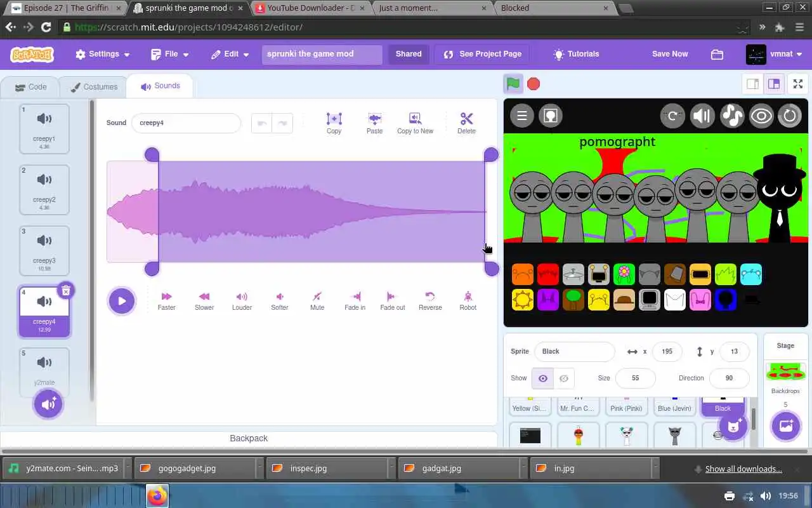The image size is (812, 508).
Task: Stop the project with the red stop sign
Action: pyautogui.click(x=534, y=84)
